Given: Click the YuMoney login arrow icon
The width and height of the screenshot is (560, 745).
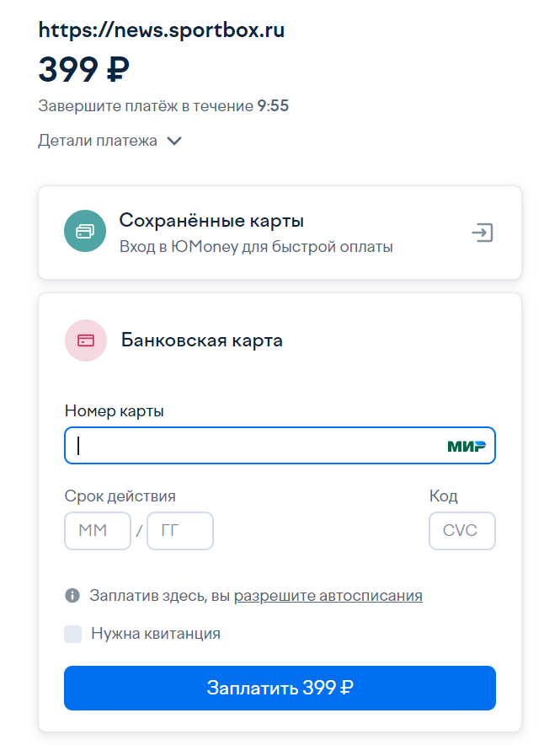Looking at the screenshot, I should pos(482,233).
